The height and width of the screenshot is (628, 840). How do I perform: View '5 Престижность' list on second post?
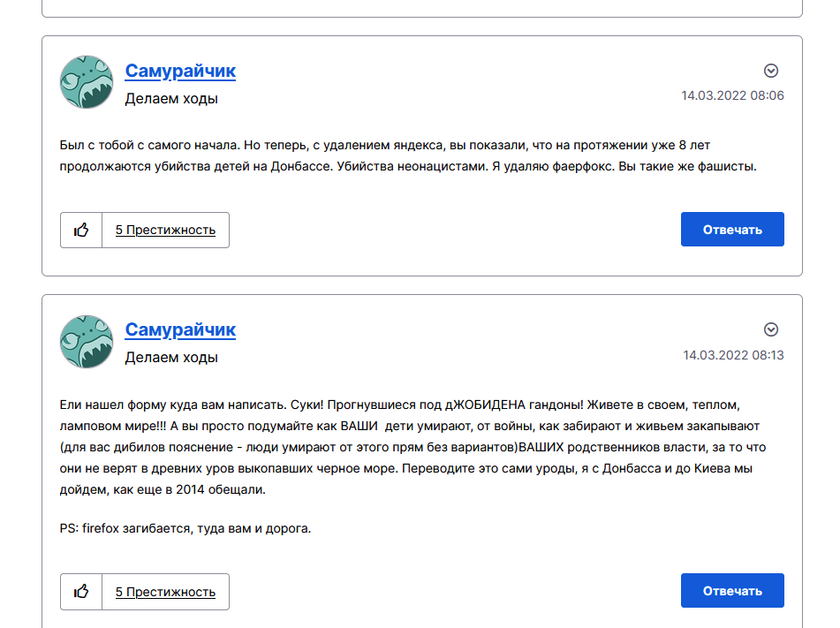[165, 592]
